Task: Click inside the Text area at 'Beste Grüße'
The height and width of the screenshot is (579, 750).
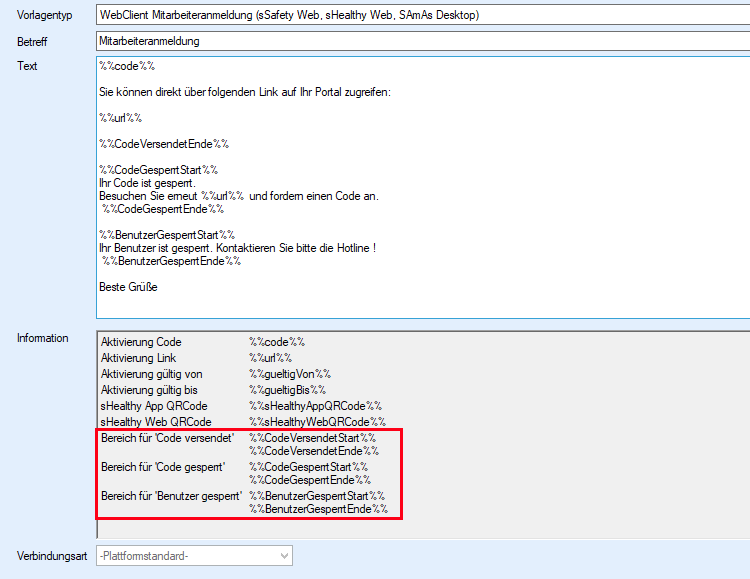Action: 128,287
